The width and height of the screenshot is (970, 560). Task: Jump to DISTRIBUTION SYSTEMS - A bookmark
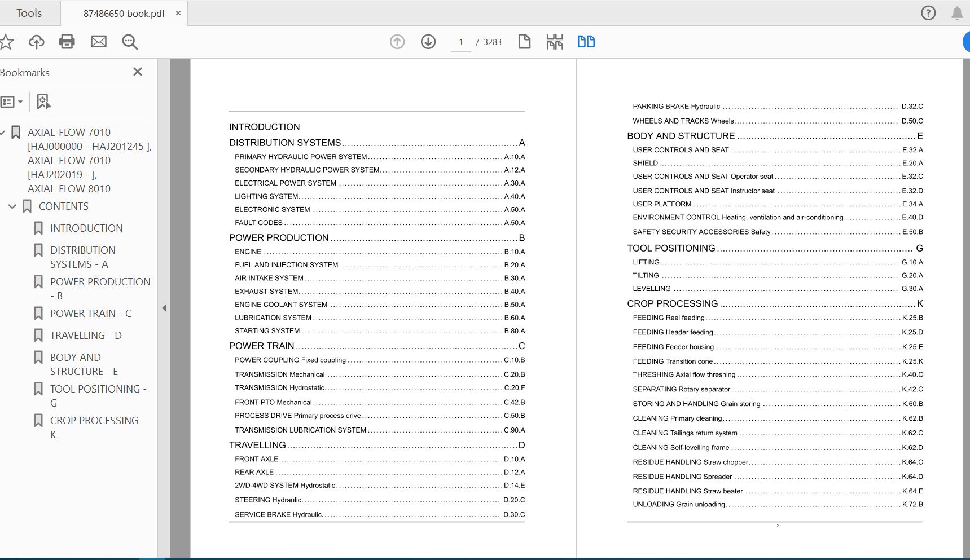83,257
